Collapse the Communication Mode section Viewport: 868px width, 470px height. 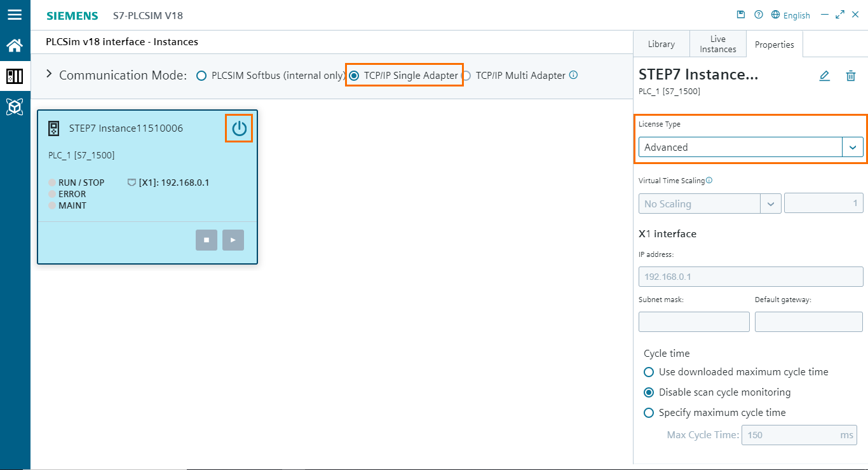tap(49, 73)
